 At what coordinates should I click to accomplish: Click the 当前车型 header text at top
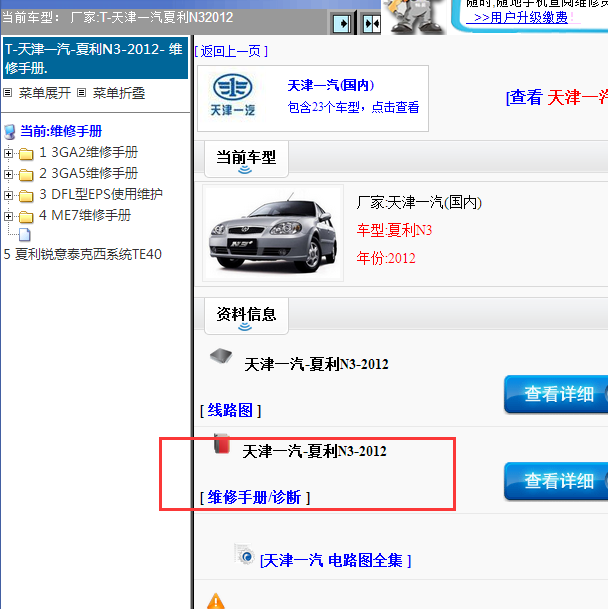pos(117,17)
